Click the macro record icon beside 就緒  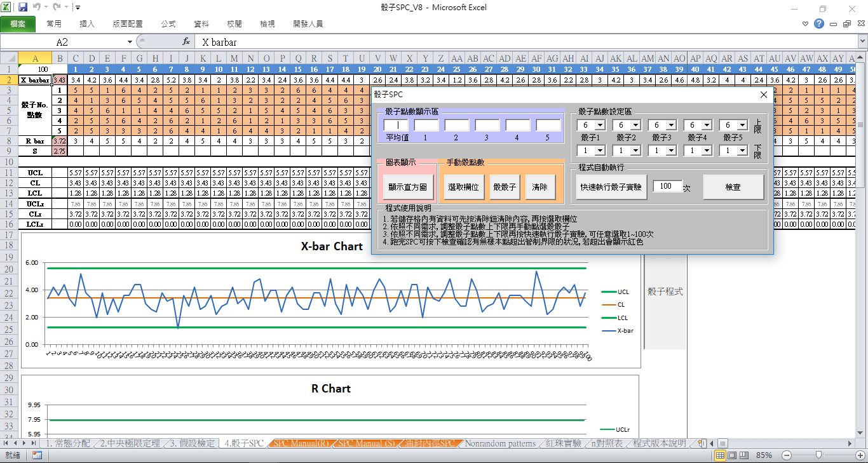(36, 455)
